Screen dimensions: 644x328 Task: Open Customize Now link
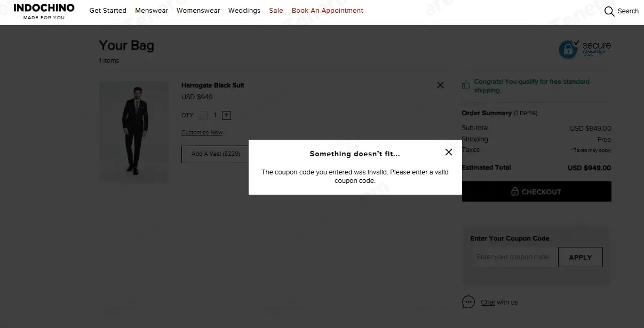pyautogui.click(x=202, y=132)
